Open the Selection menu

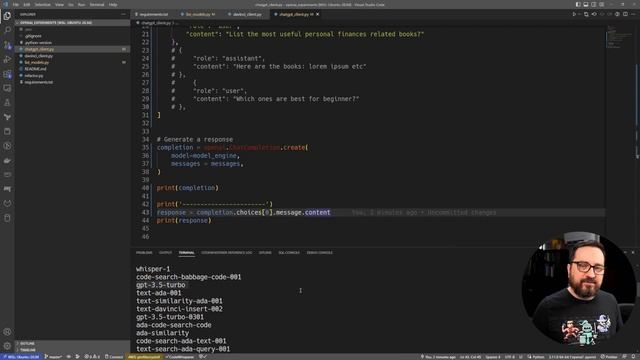tap(42, 4)
